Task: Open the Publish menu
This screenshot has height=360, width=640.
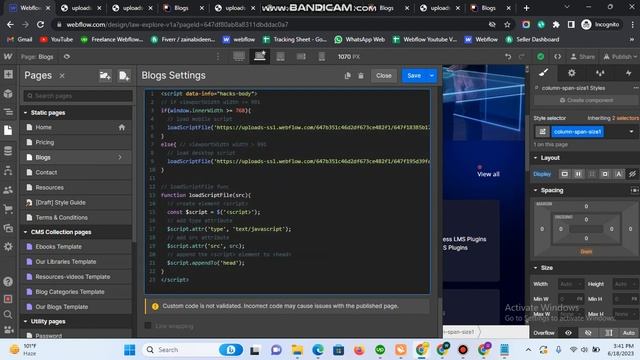Action: (620, 57)
